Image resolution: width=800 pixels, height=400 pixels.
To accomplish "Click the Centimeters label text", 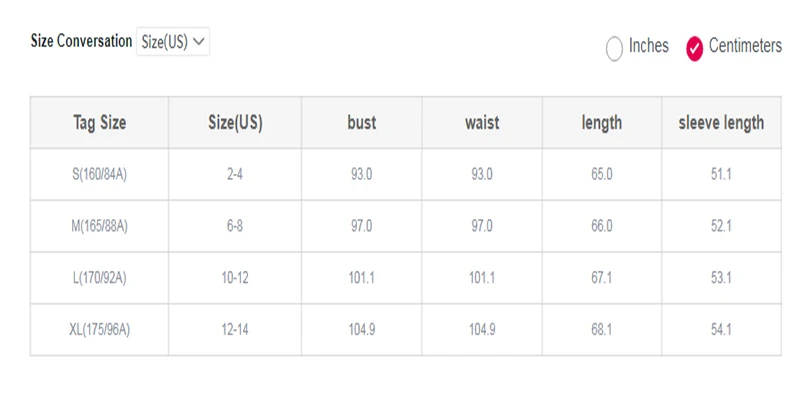I will pyautogui.click(x=745, y=46).
